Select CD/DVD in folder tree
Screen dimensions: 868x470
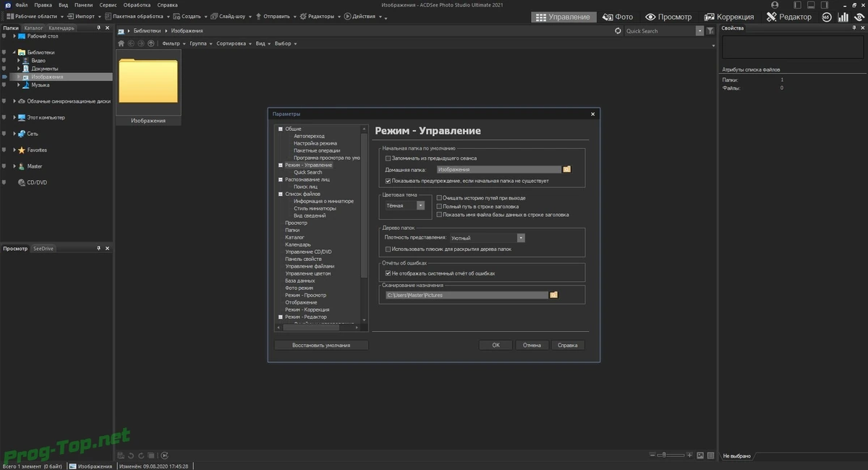pos(36,183)
